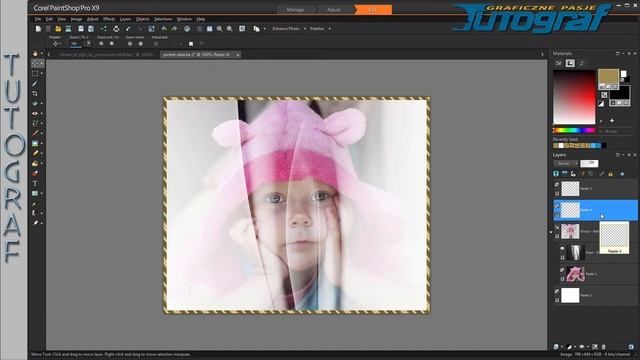The width and height of the screenshot is (640, 360).
Task: Click the first magnifier zoom icon in toolbar
Action: tap(220, 29)
